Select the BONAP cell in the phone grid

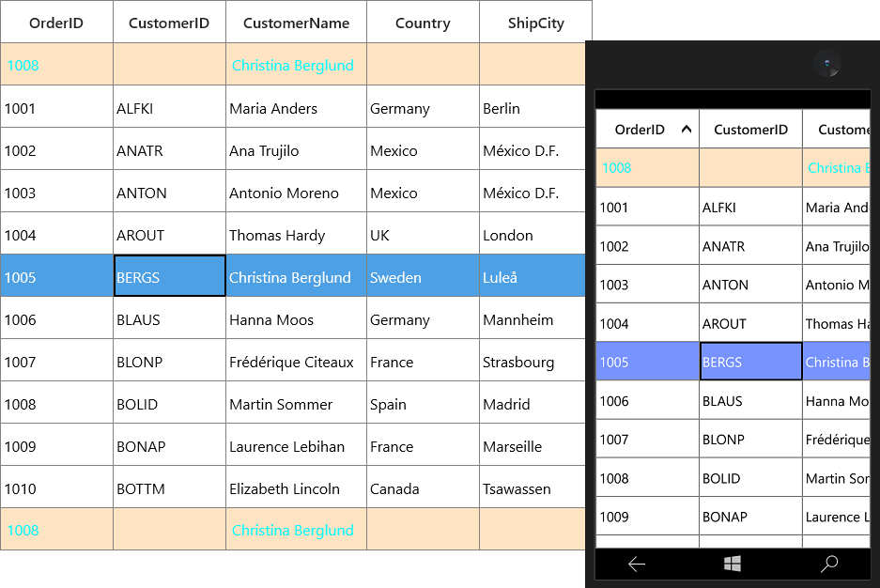(751, 517)
